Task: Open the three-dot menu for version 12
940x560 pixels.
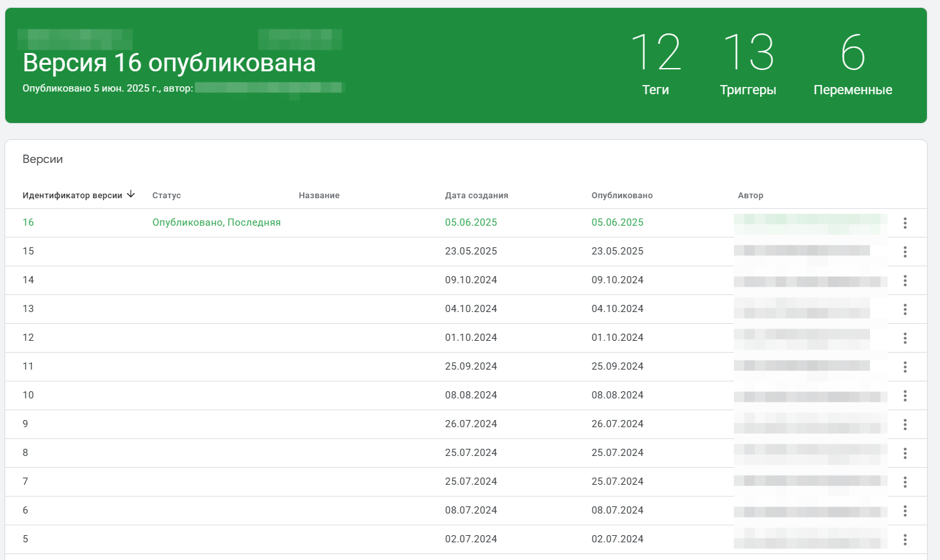Action: point(905,338)
